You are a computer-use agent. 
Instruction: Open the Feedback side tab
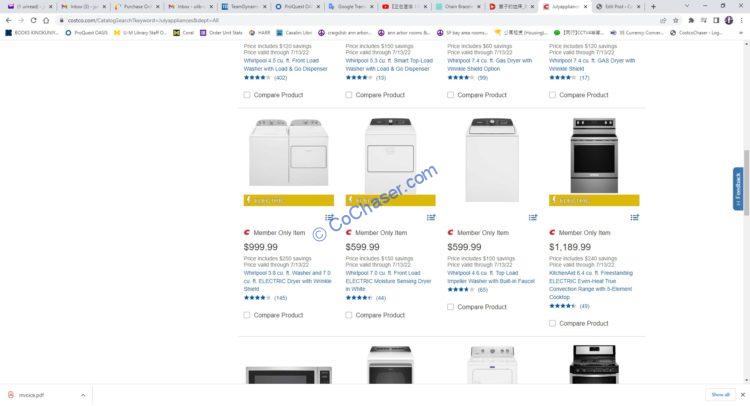point(739,189)
